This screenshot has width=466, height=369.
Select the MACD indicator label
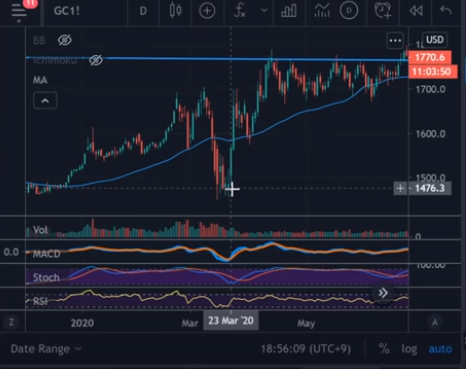point(47,254)
